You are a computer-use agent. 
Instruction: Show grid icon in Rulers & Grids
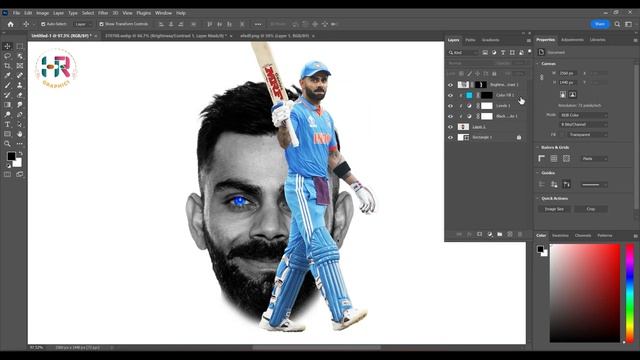[x=554, y=158]
